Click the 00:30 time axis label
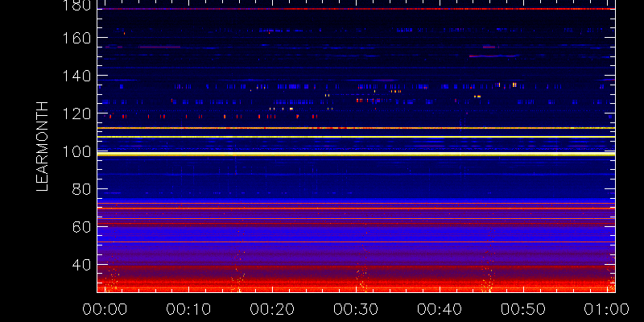644x322 pixels. (x=356, y=309)
